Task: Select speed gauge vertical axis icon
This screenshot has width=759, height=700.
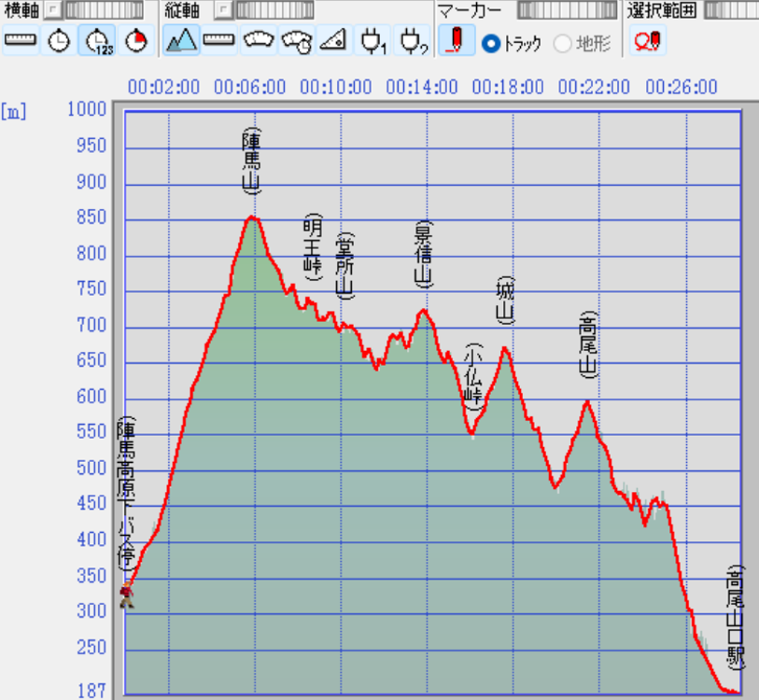Action: [258, 41]
